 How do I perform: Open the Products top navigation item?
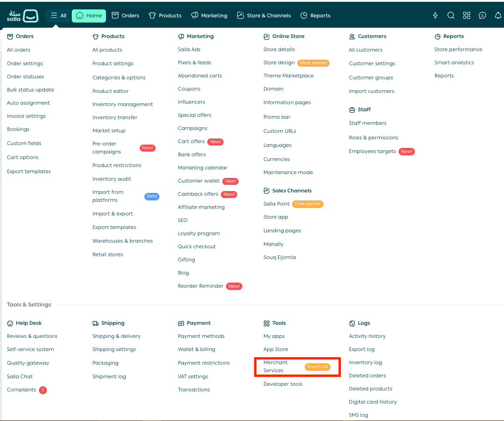pyautogui.click(x=165, y=15)
